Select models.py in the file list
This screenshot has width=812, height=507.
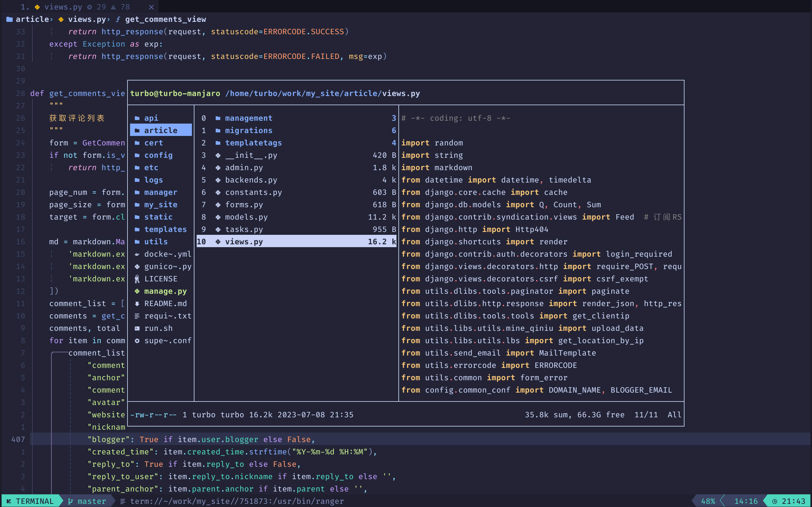[x=246, y=217]
